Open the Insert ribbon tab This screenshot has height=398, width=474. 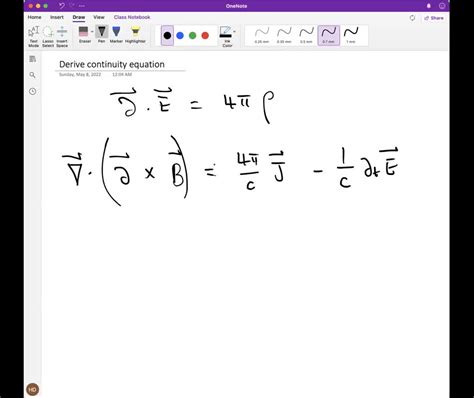[57, 17]
